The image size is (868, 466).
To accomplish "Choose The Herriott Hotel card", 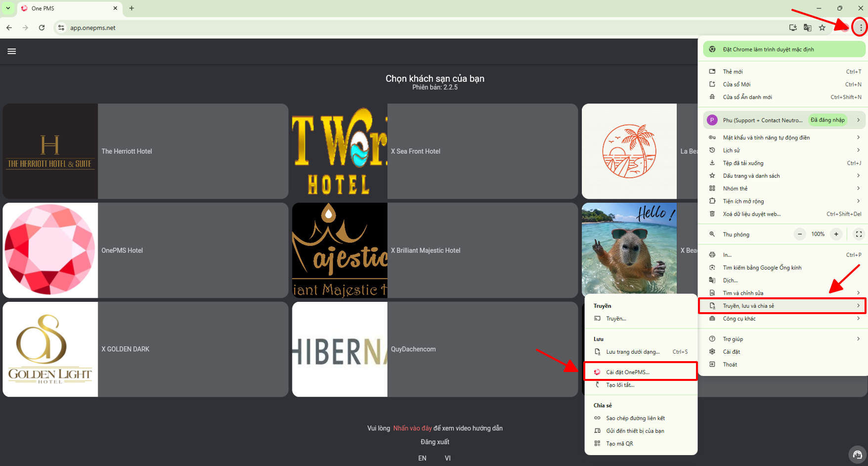I will tap(145, 151).
